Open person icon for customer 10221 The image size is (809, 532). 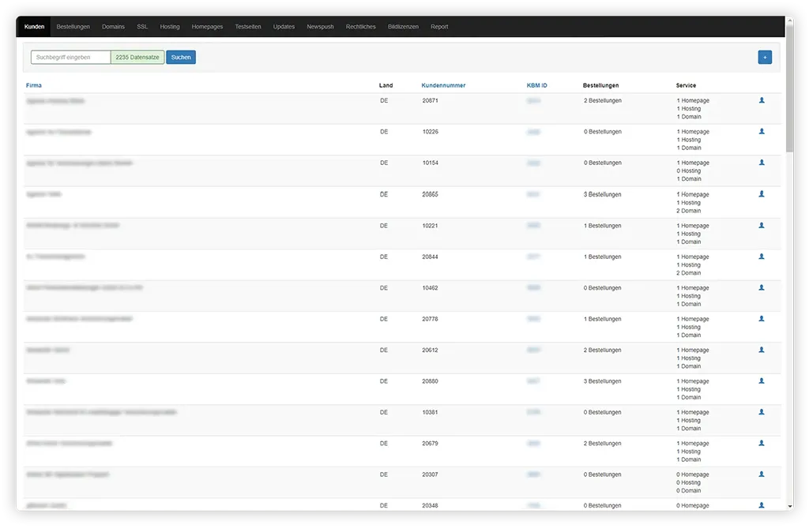(x=762, y=225)
